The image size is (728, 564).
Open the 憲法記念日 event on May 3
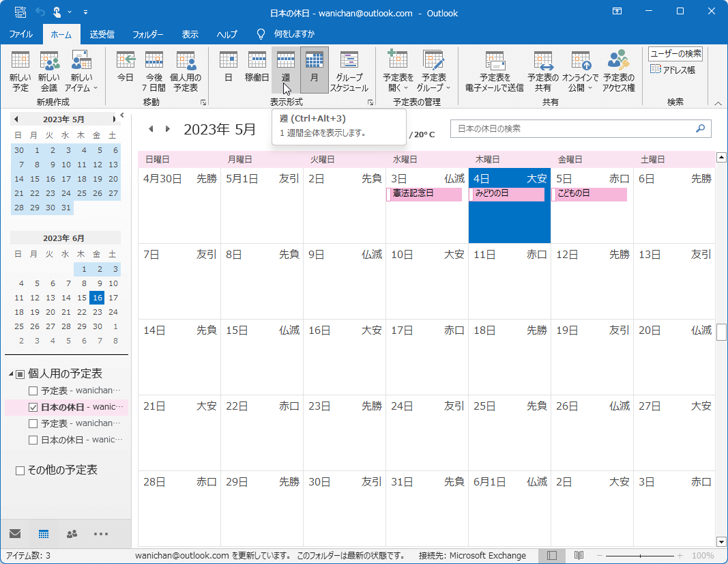coord(424,194)
